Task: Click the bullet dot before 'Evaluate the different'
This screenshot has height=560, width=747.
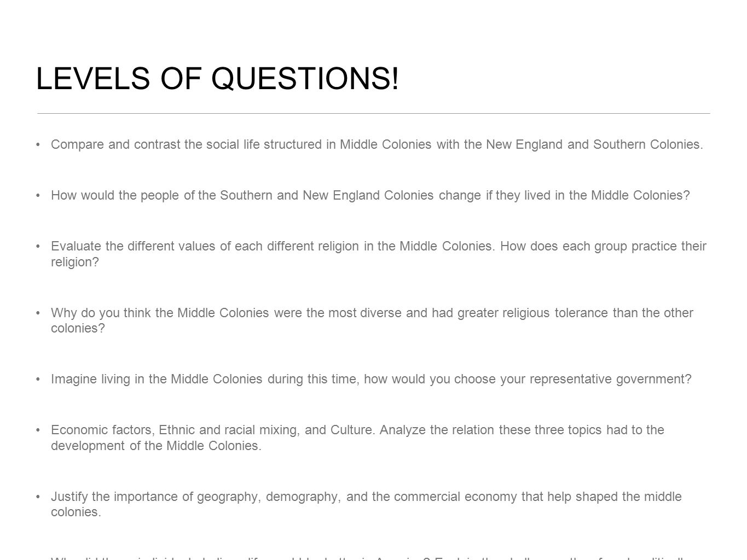Action: [38, 246]
